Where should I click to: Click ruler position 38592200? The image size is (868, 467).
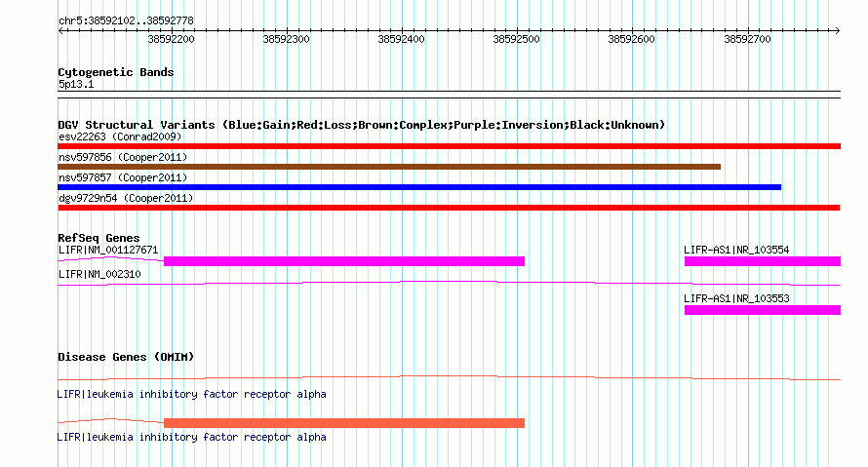click(x=171, y=39)
